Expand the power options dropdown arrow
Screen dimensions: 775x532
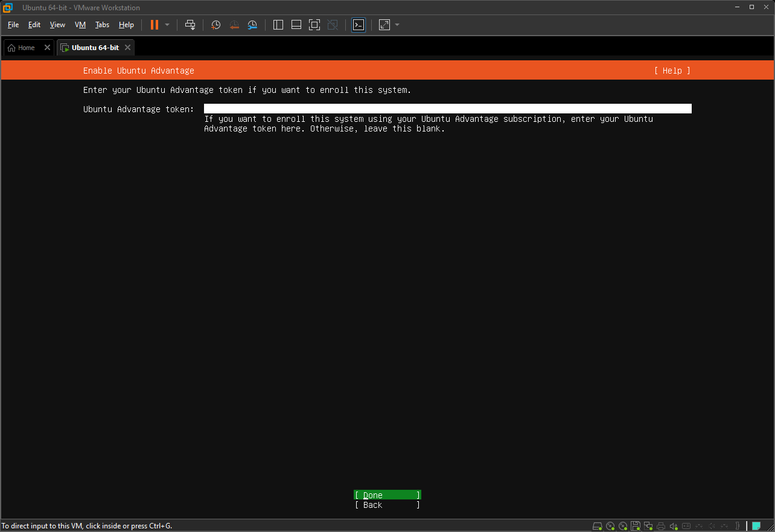[x=167, y=25]
